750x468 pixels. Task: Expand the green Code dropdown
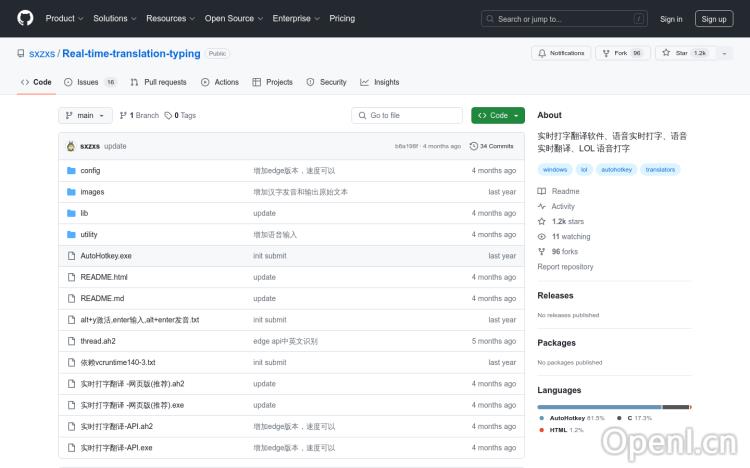tap(497, 115)
